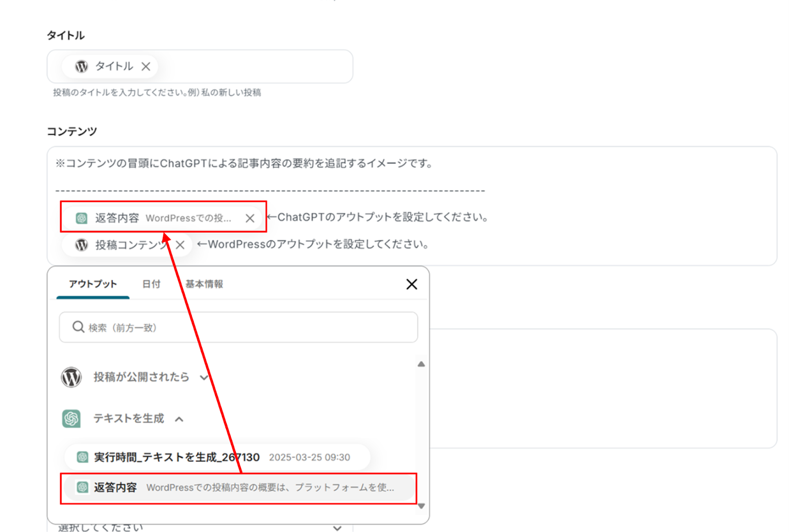Remove the 投稿コンテンツ tag from content
The height and width of the screenshot is (532, 789).
tap(180, 245)
